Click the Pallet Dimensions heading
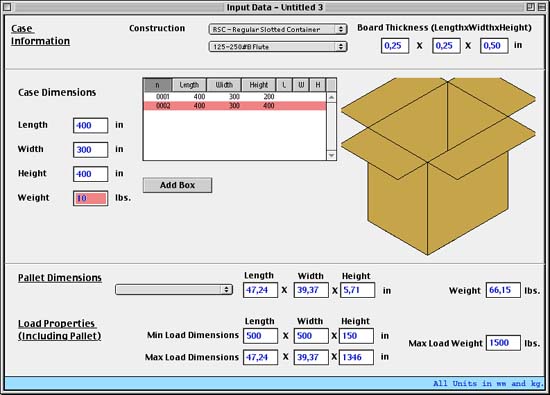The height and width of the screenshot is (395, 550). pyautogui.click(x=60, y=278)
